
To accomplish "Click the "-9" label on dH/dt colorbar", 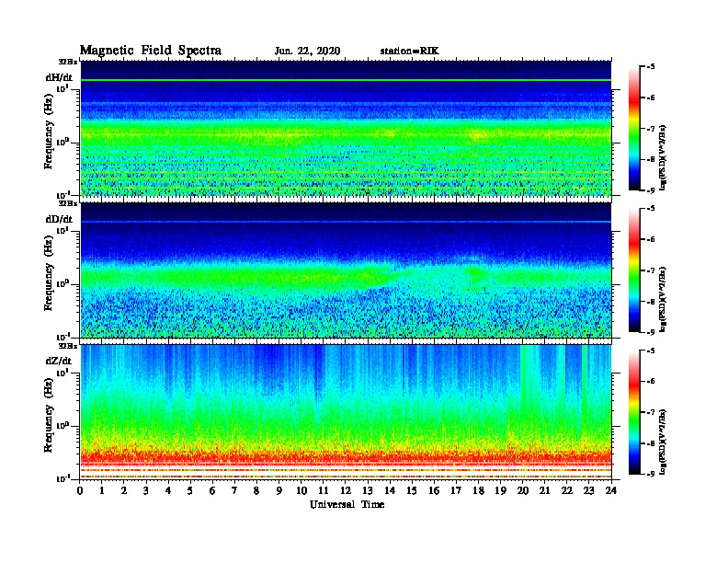I will pos(650,190).
